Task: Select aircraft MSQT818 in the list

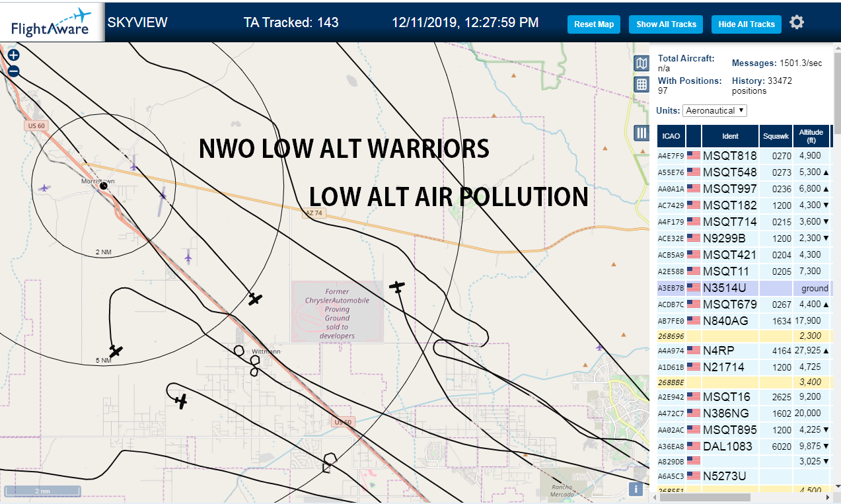Action: coord(744,156)
